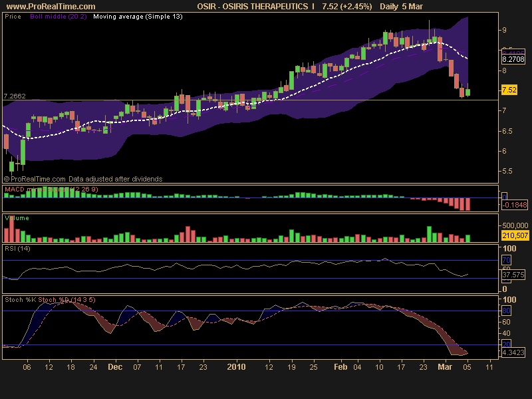The image size is (532, 399).
Task: Click the stochastic 20 level label
Action: click(x=506, y=344)
